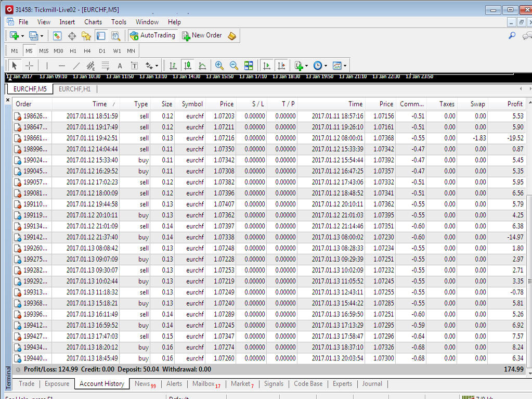The image size is (532, 399).
Task: Sort history by the Symbol column header
Action: pyautogui.click(x=191, y=104)
